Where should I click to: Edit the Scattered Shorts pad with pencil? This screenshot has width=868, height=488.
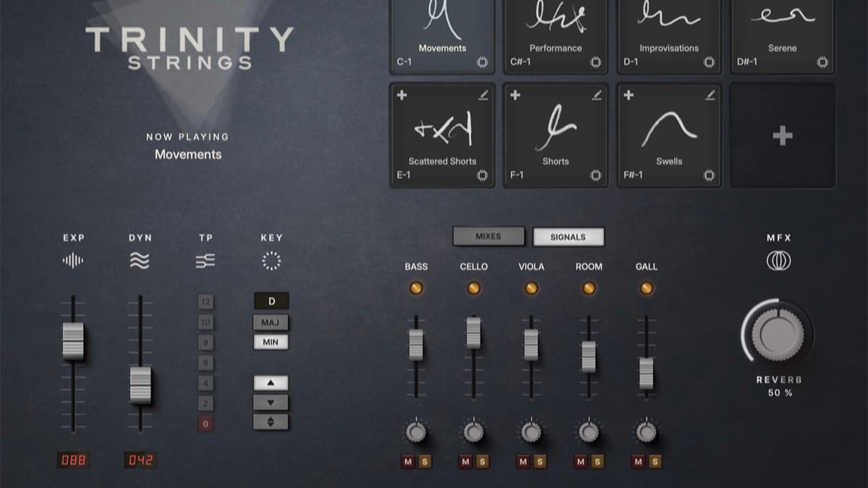tap(483, 95)
